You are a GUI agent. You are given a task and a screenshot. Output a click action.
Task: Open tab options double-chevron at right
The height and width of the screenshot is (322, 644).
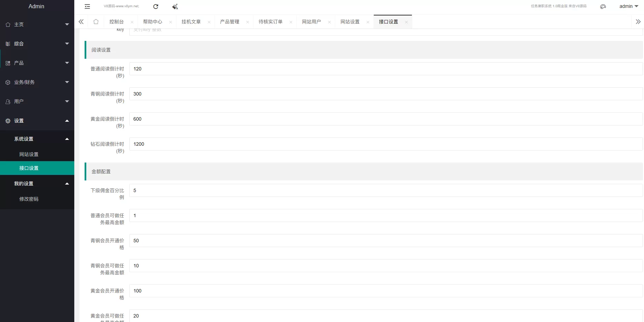[x=638, y=22]
